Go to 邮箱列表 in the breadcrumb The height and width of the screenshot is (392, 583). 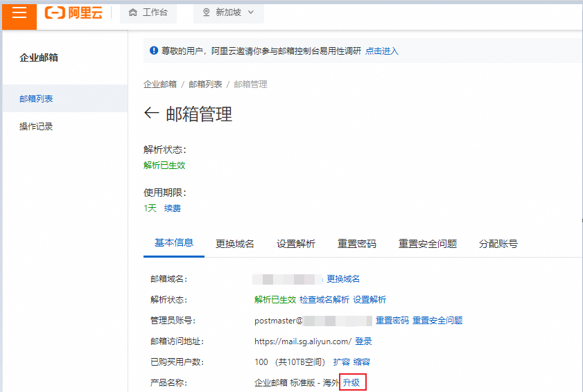pos(205,84)
